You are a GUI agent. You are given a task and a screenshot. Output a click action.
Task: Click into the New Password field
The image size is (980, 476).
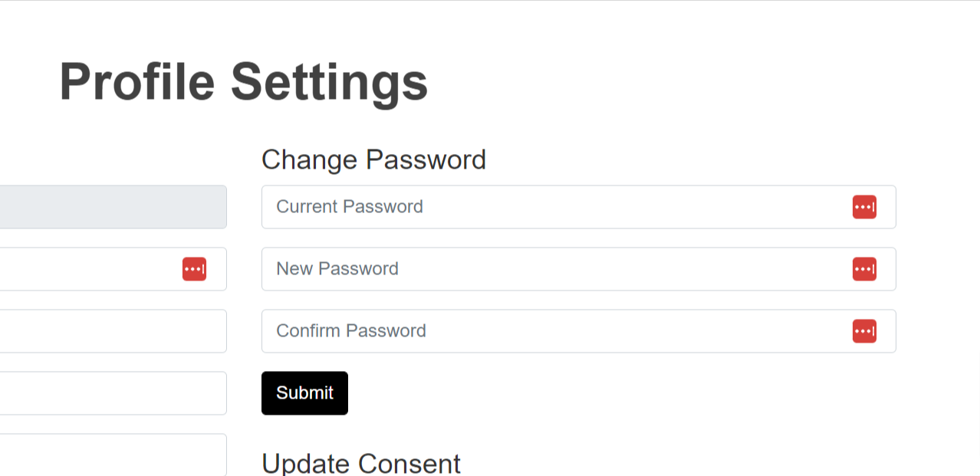[579, 269]
